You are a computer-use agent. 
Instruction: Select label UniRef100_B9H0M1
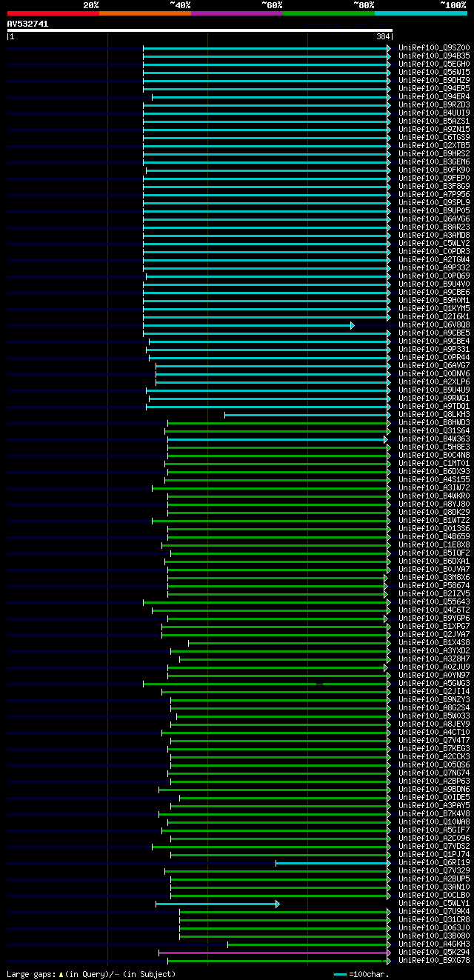pyautogui.click(x=434, y=301)
